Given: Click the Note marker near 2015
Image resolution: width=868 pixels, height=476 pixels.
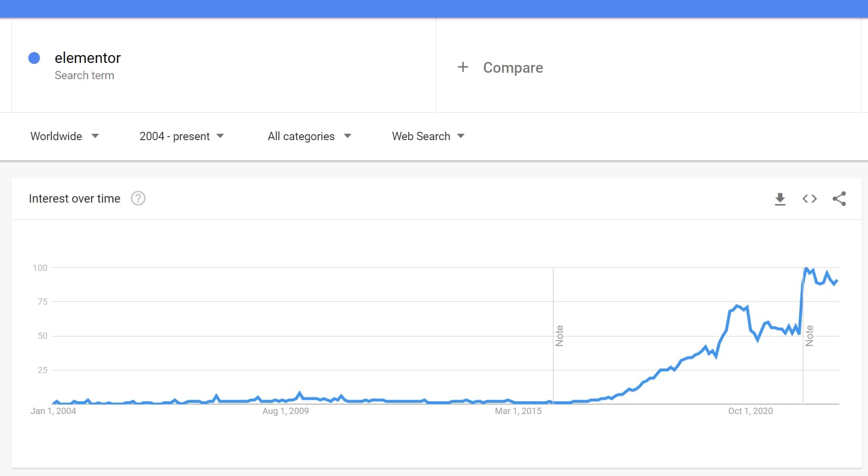Looking at the screenshot, I should [559, 336].
